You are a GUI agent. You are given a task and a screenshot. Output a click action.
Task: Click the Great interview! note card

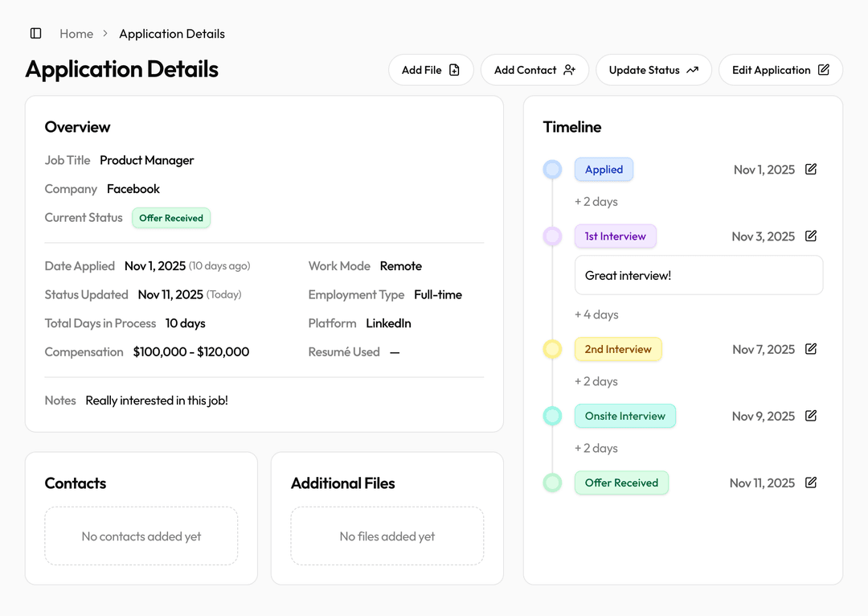[x=698, y=274]
